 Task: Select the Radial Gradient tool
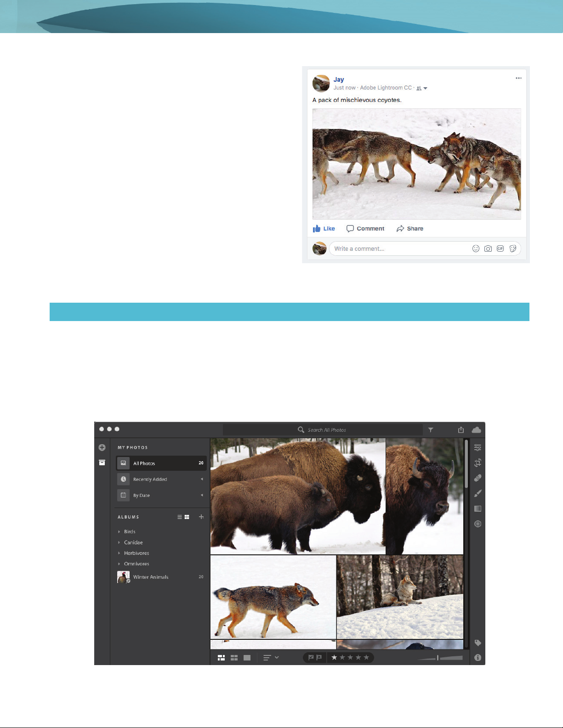(478, 524)
